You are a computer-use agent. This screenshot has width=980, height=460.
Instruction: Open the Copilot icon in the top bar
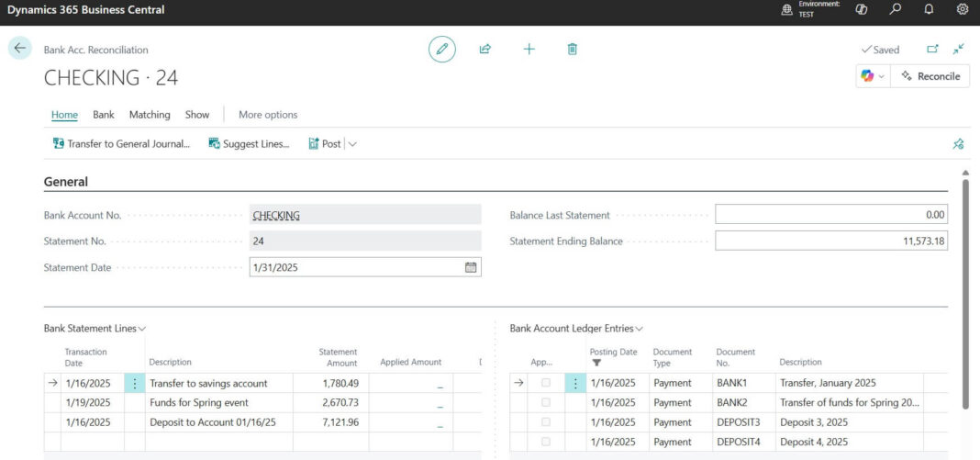tap(862, 9)
